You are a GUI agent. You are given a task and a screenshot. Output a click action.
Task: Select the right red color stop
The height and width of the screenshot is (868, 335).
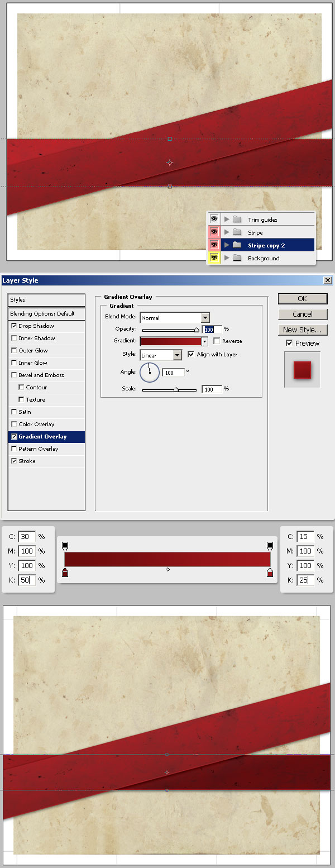pos(270,572)
